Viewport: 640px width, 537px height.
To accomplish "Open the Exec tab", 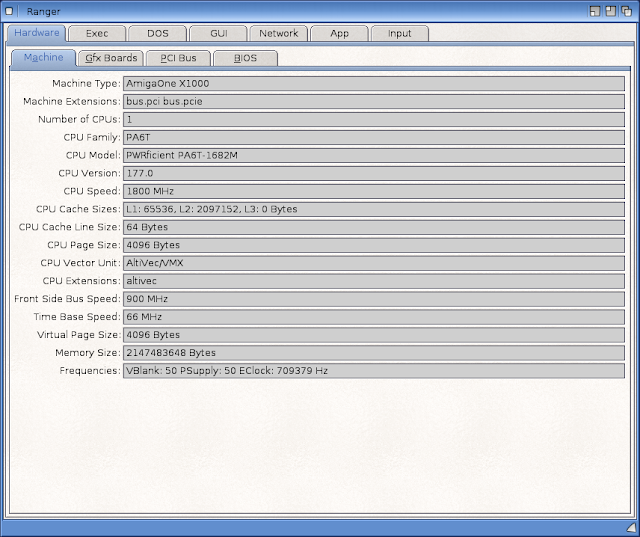I will tap(97, 33).
